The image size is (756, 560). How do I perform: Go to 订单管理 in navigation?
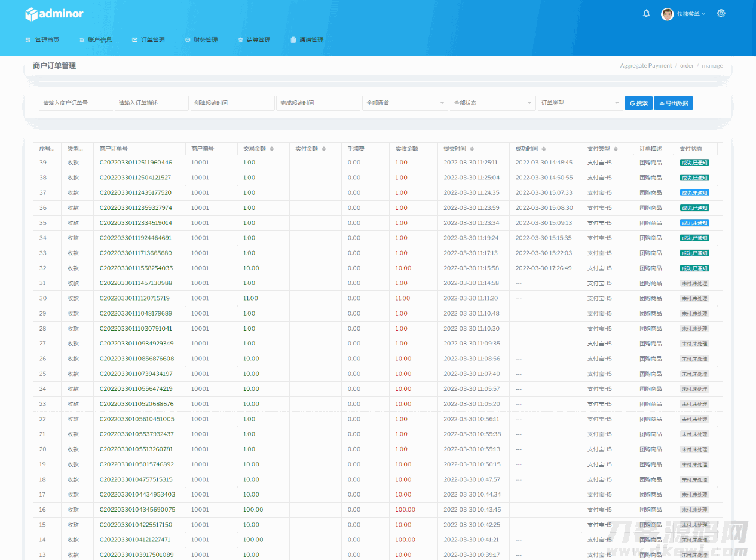point(148,40)
